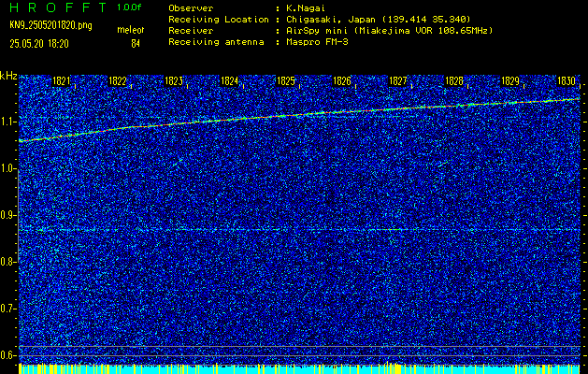Image resolution: width=588 pixels, height=374 pixels.
Task: Click time marker 1821
Action: [x=61, y=81]
